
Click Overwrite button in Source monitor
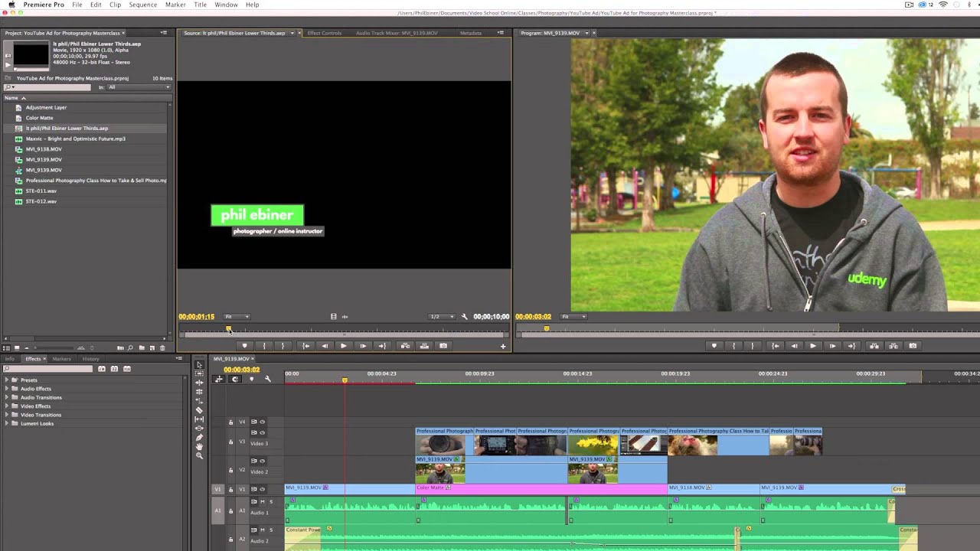click(x=423, y=346)
